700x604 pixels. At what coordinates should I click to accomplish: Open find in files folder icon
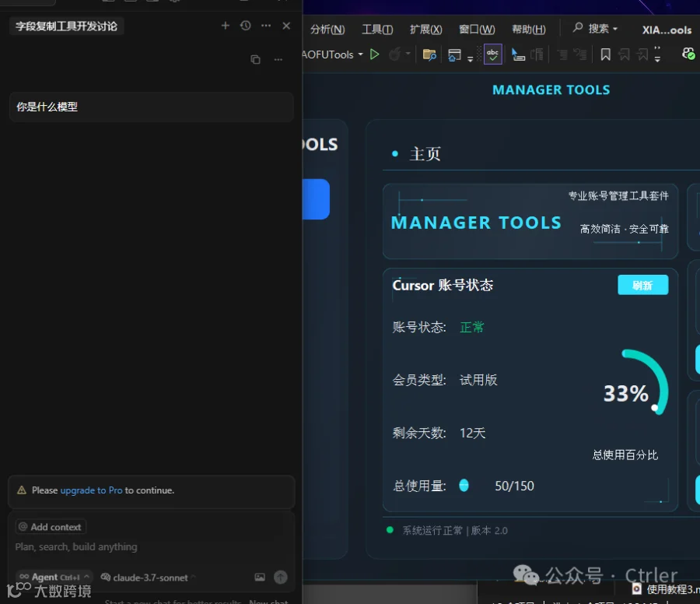[429, 54]
